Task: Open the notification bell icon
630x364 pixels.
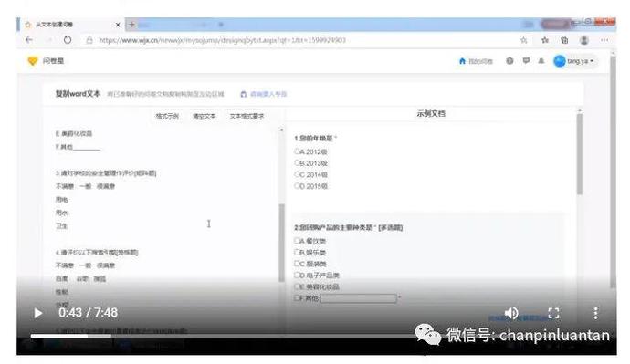Action: pos(541,61)
